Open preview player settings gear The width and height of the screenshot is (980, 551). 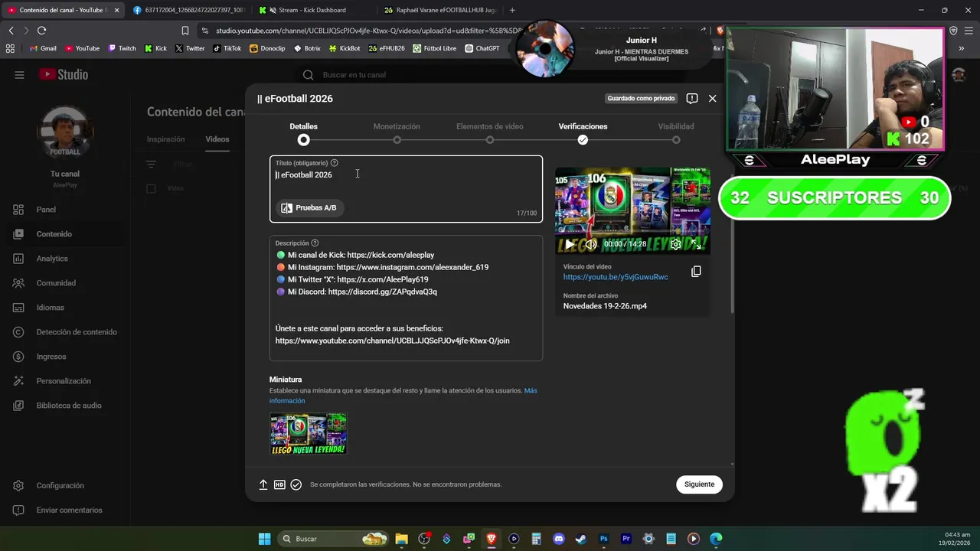coord(675,244)
